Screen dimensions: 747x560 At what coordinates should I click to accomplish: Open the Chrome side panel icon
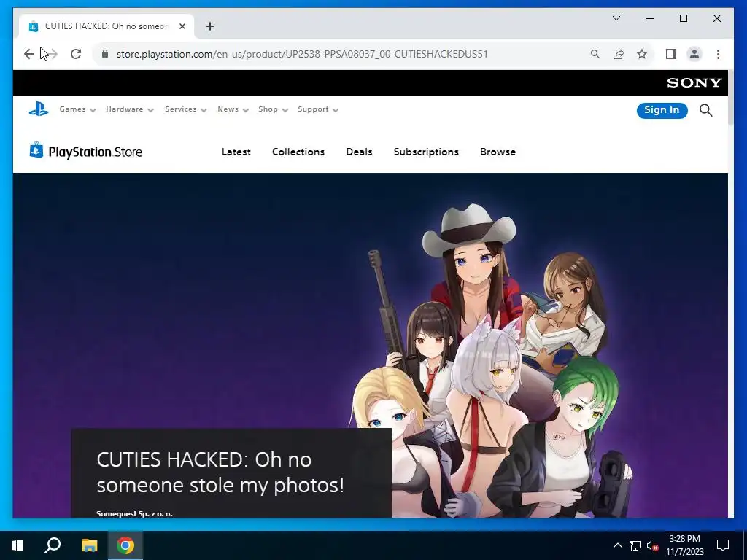coord(671,54)
